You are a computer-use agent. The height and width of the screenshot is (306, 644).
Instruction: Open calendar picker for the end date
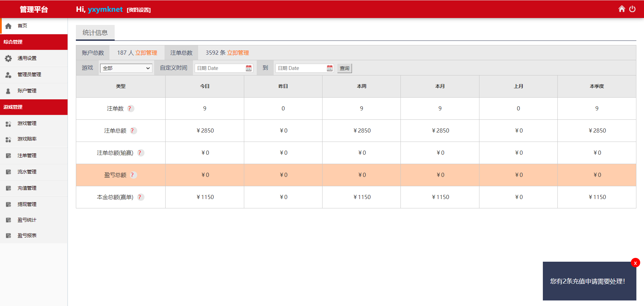(330, 68)
